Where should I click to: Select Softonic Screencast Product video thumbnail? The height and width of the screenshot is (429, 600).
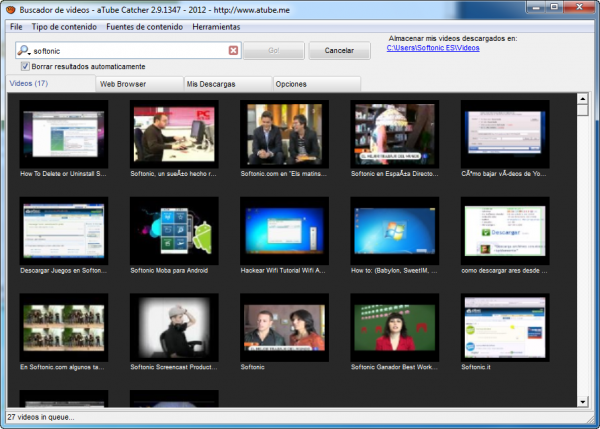point(174,327)
